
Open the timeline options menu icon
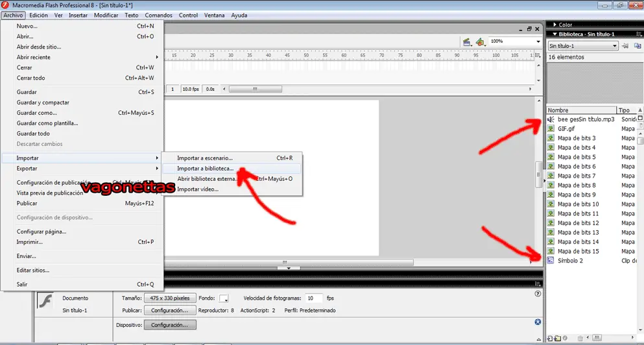pos(538,55)
